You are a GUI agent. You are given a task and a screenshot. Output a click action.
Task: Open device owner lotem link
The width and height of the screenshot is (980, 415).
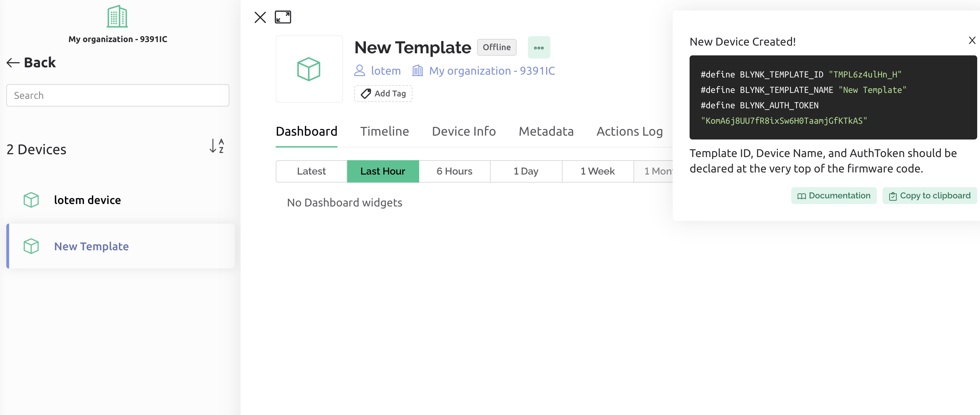tap(378, 71)
